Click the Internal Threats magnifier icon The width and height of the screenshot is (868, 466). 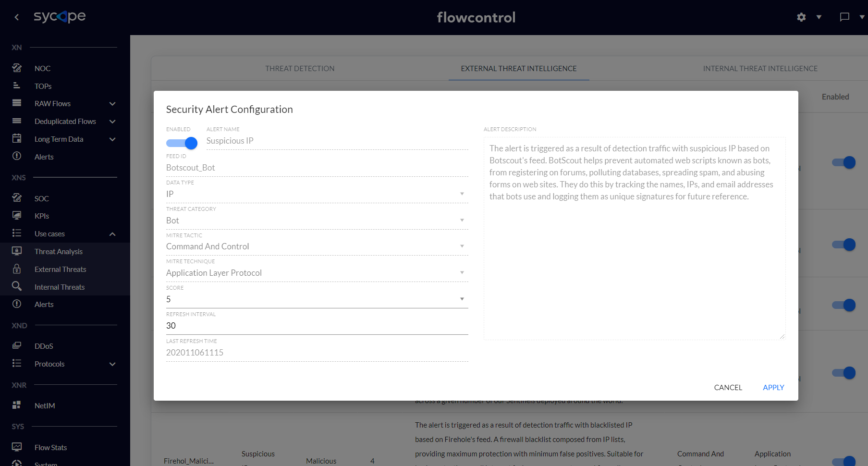(x=17, y=286)
